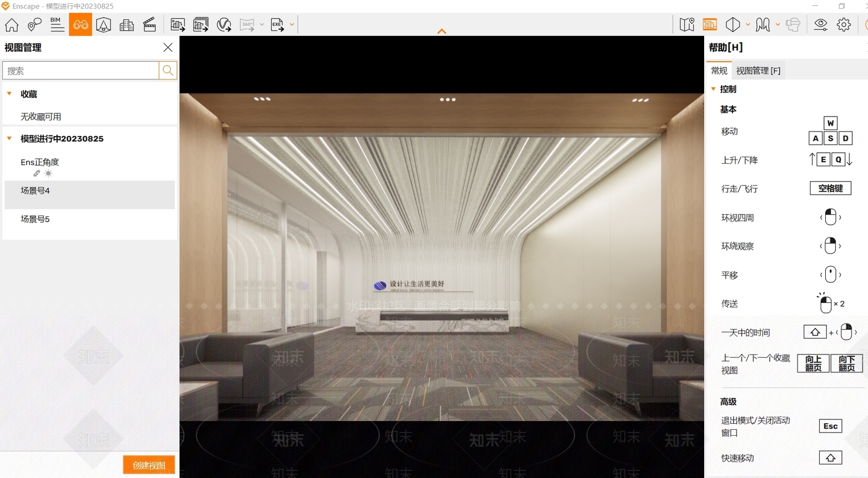868x478 pixels.
Task: Click the 无收藏可用 text
Action: (41, 117)
